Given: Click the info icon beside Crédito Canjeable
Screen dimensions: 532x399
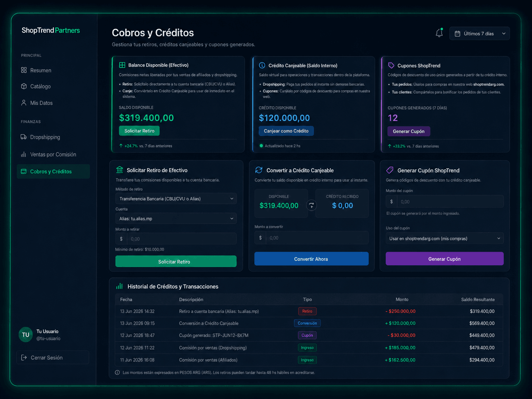Looking at the screenshot, I should coord(262,65).
